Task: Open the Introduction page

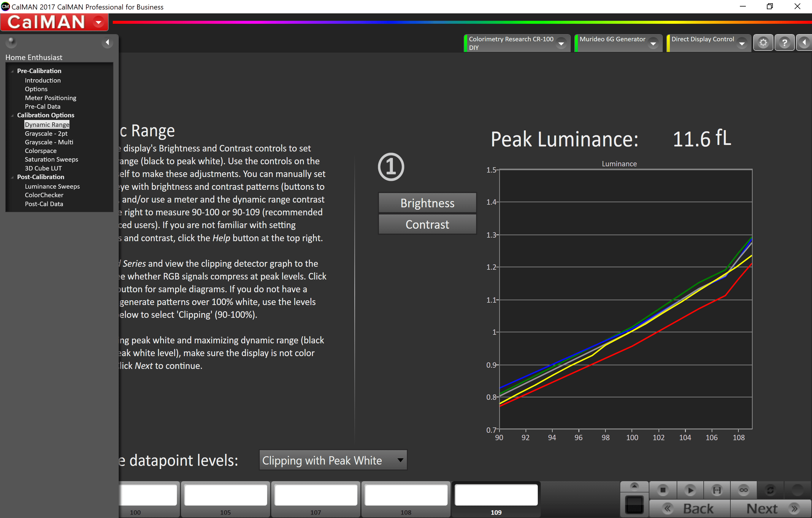Action: click(43, 80)
